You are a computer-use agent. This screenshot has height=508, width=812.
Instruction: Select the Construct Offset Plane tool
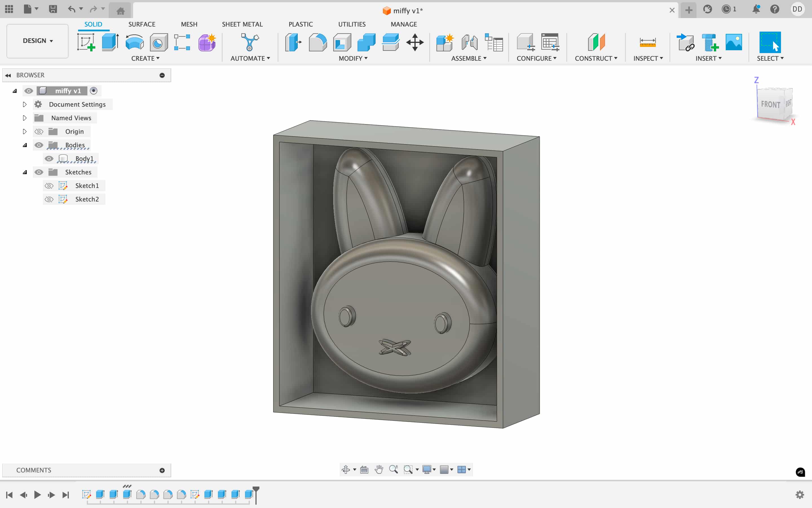pyautogui.click(x=596, y=42)
